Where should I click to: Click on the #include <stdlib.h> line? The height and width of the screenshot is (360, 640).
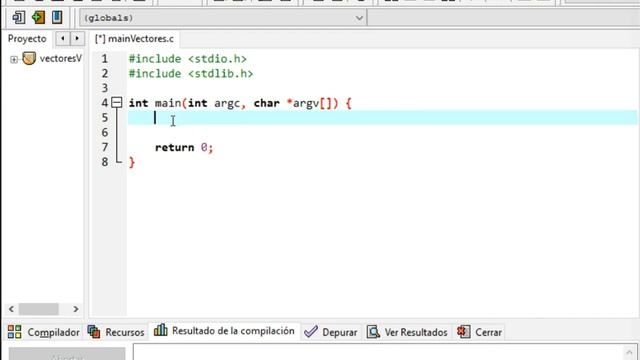[191, 73]
